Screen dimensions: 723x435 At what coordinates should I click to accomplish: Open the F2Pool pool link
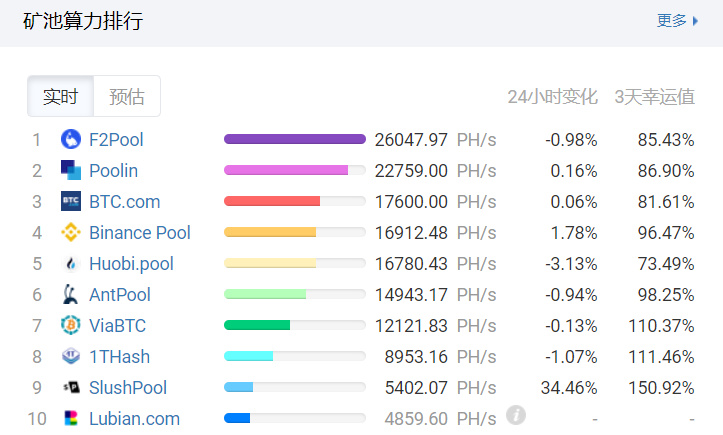point(116,139)
